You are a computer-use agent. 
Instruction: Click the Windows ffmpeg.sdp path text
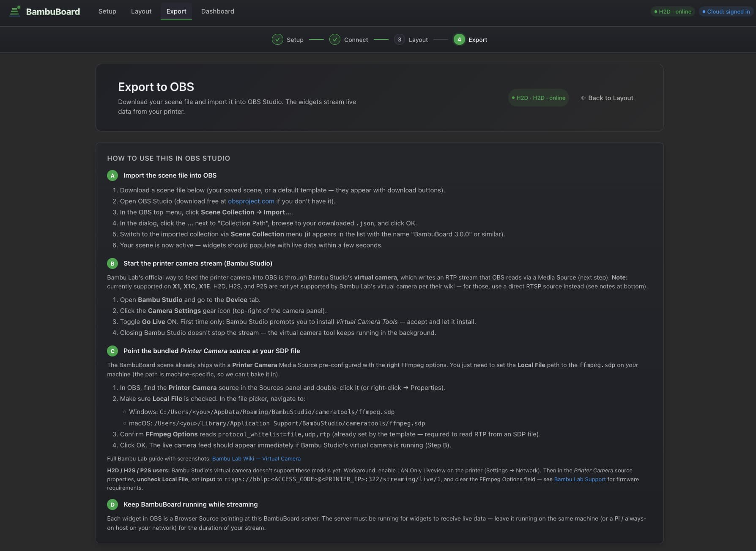click(277, 412)
